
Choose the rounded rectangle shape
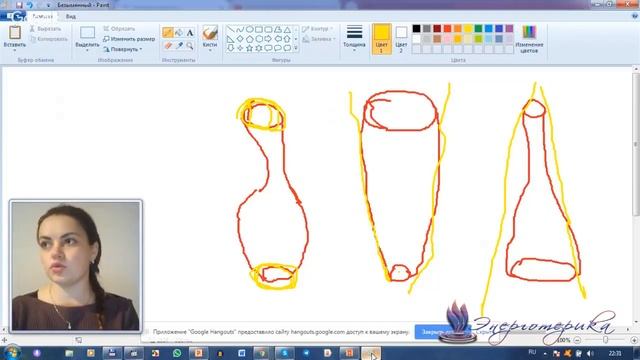pyautogui.click(x=268, y=29)
